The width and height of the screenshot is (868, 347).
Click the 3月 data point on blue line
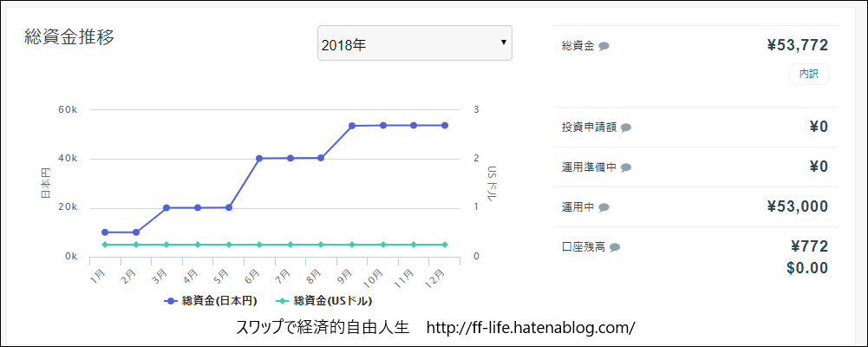click(166, 208)
